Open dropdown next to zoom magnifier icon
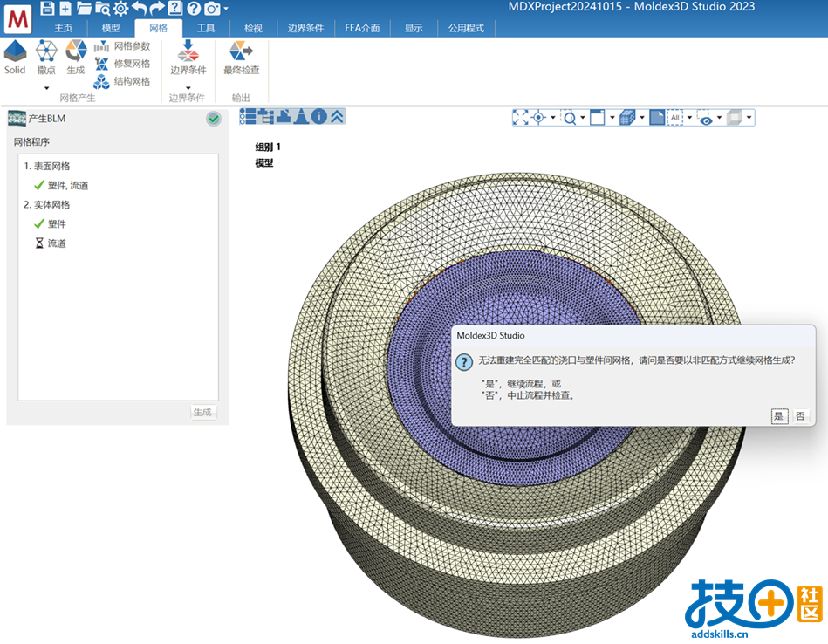The image size is (828, 644). pyautogui.click(x=583, y=117)
